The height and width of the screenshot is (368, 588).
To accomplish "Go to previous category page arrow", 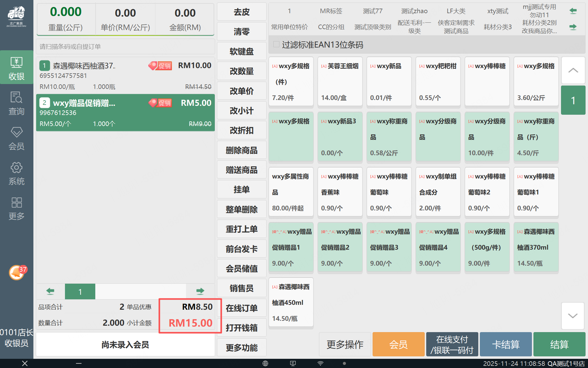I will tap(573, 11).
